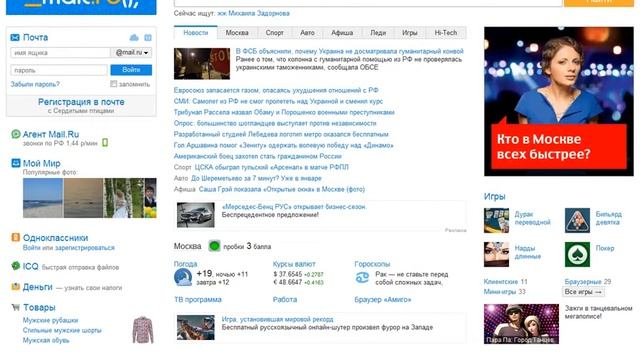This screenshot has width=640, height=360.
Task: Open the Мужские рубашки link
Action: click(50, 320)
